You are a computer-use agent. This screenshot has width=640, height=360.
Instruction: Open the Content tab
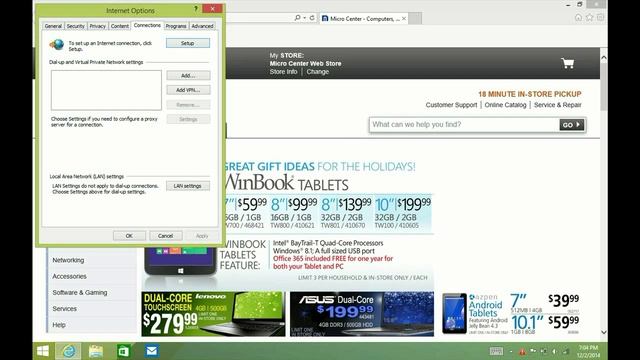pyautogui.click(x=120, y=26)
